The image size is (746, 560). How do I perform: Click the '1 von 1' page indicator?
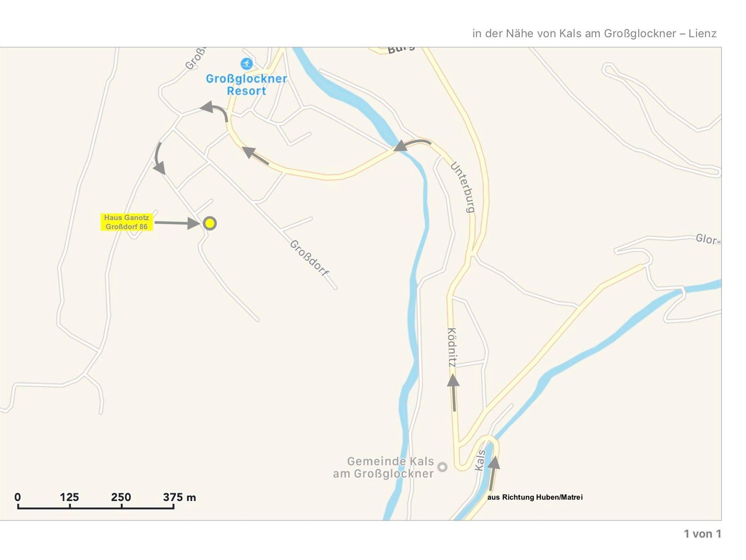coord(702,534)
